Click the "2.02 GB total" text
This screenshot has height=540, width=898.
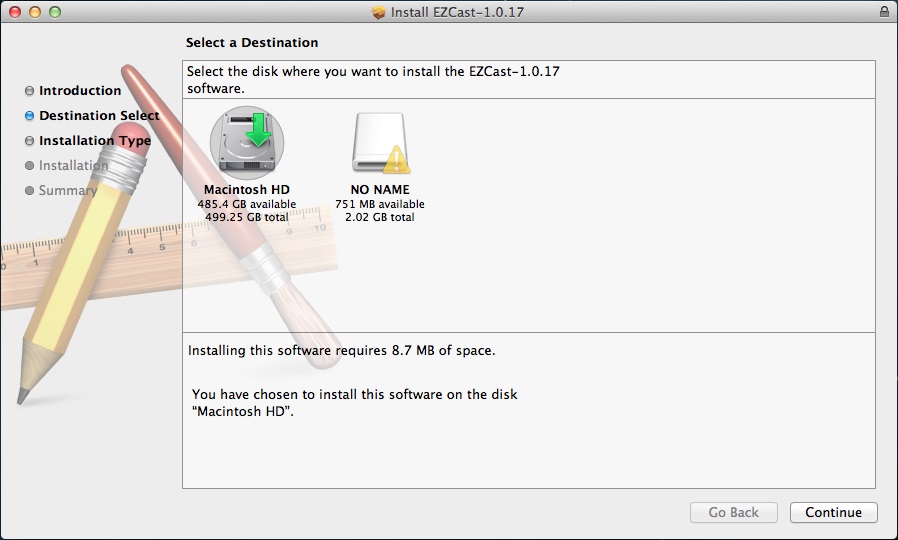pos(380,217)
